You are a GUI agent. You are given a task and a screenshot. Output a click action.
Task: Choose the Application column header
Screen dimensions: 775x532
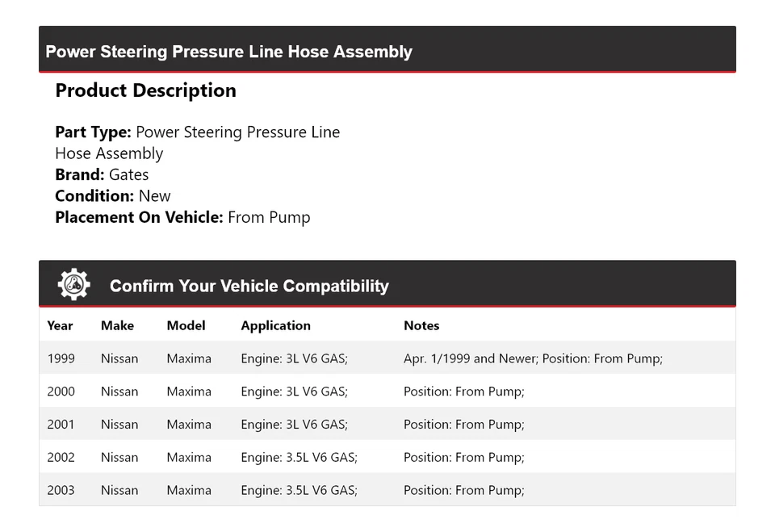click(275, 325)
